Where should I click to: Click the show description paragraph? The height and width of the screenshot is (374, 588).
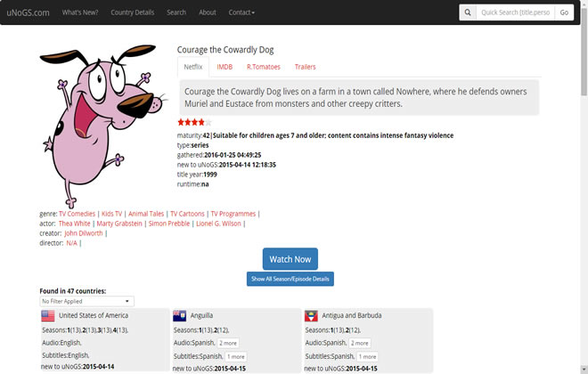point(359,97)
